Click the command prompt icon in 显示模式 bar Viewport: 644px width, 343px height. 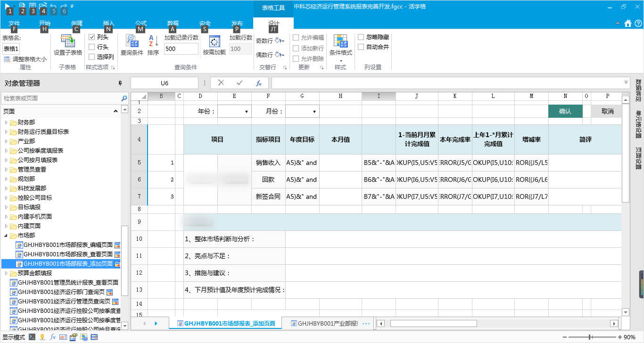coord(32,337)
